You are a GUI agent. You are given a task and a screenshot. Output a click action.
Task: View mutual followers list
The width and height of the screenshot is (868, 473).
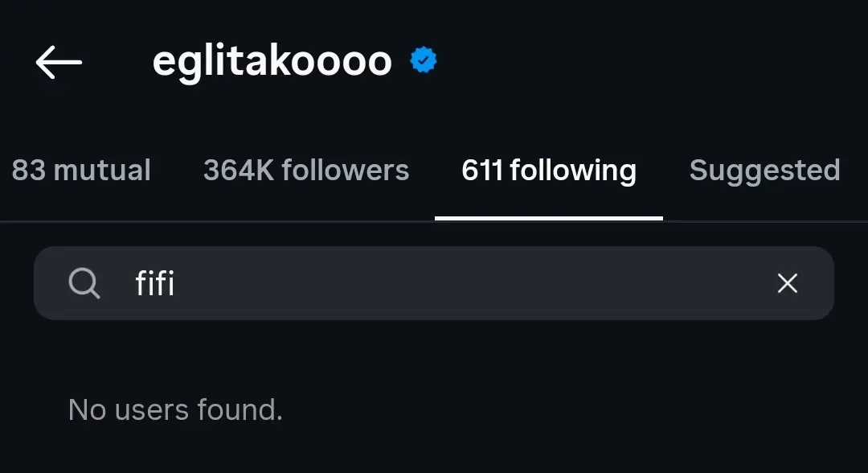(81, 170)
